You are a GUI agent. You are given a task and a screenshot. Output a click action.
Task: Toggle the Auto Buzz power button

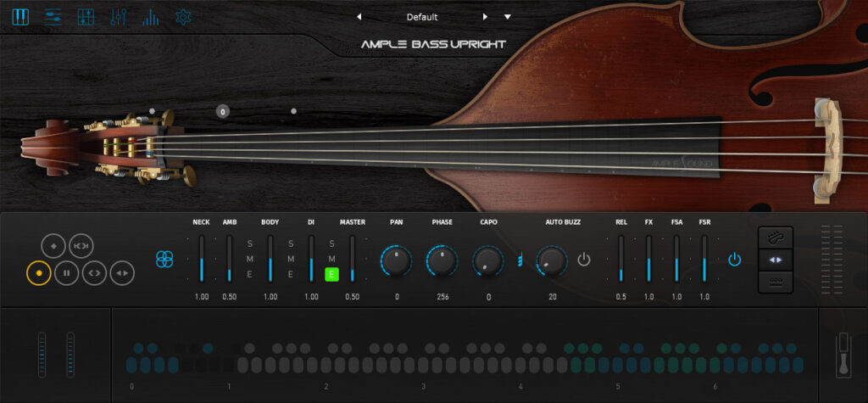point(584,260)
